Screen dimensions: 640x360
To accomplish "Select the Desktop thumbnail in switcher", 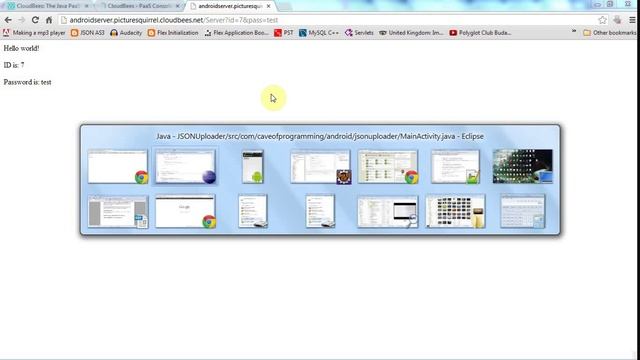I will 523,166.
